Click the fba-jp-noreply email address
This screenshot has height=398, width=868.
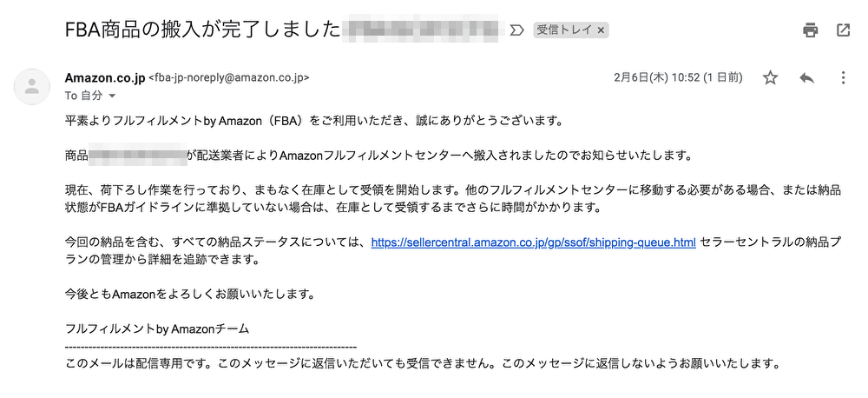(229, 78)
